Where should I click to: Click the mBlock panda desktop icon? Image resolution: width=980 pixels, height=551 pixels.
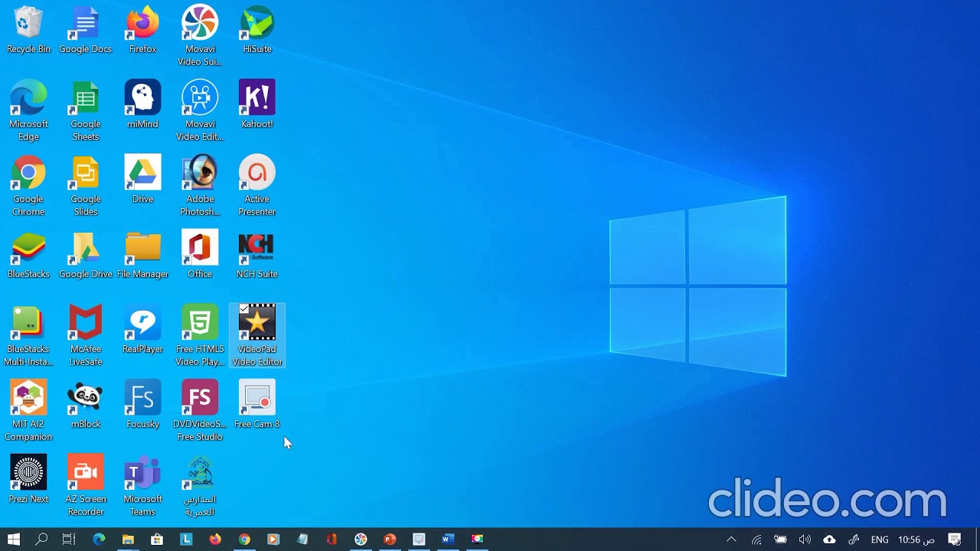point(85,405)
